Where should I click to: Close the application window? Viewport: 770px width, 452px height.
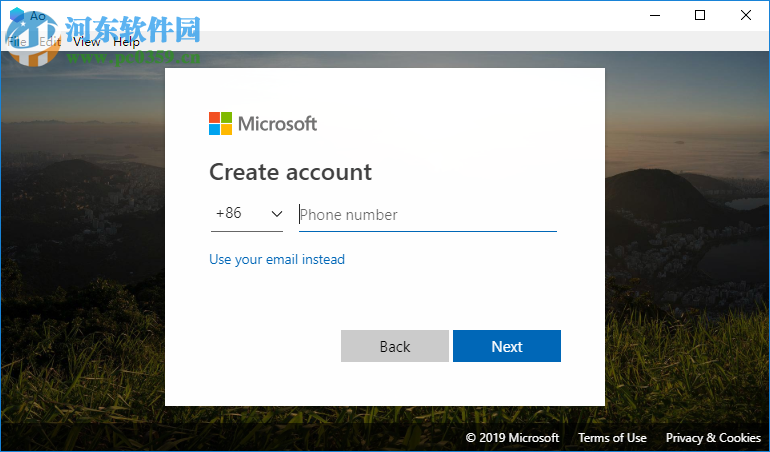tap(745, 15)
